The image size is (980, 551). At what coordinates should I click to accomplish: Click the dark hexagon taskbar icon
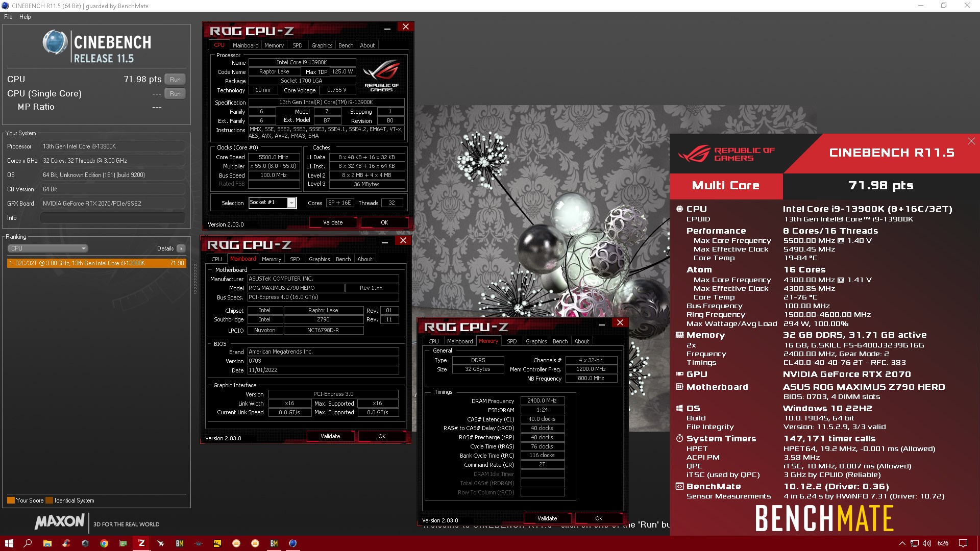point(85,543)
